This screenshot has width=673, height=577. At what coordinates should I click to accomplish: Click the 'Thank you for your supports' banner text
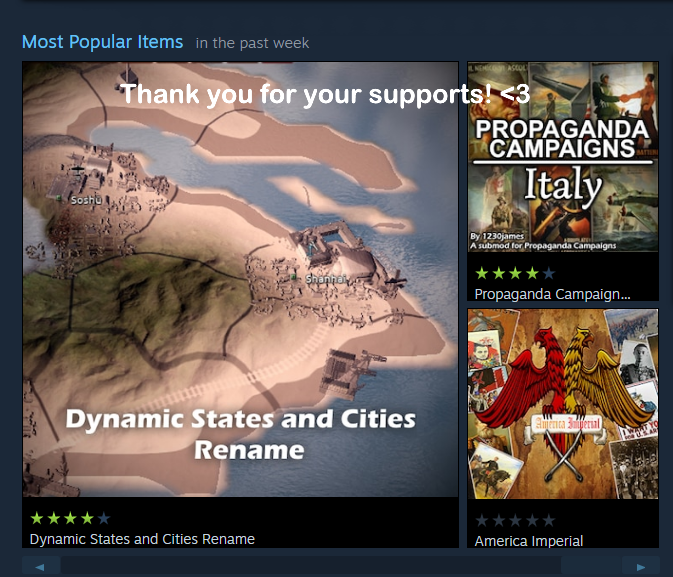(x=325, y=94)
